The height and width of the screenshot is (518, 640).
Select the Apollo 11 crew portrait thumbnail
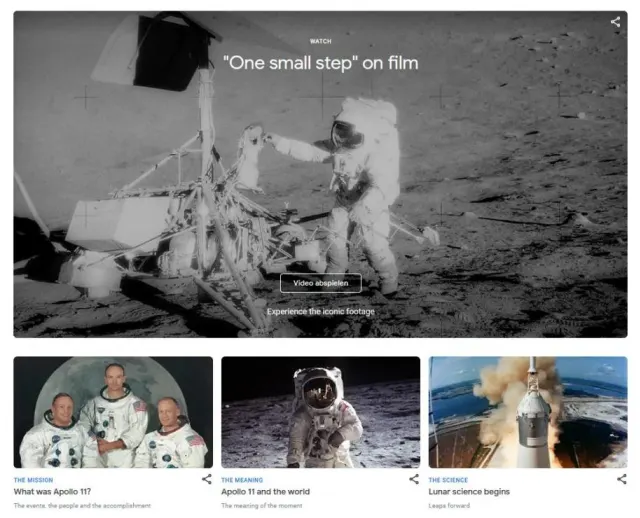point(113,412)
